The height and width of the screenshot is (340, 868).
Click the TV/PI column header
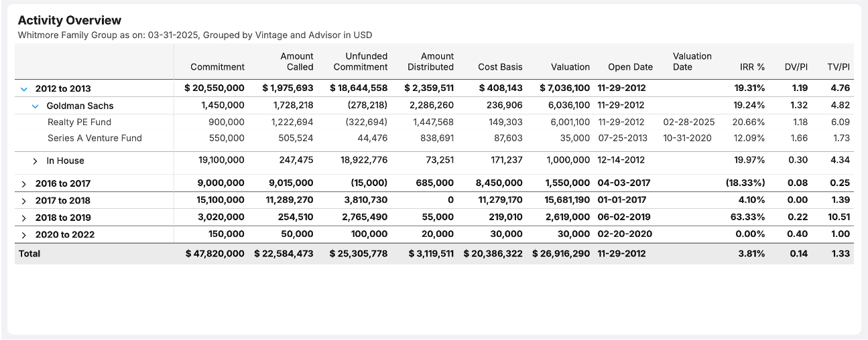pos(838,67)
